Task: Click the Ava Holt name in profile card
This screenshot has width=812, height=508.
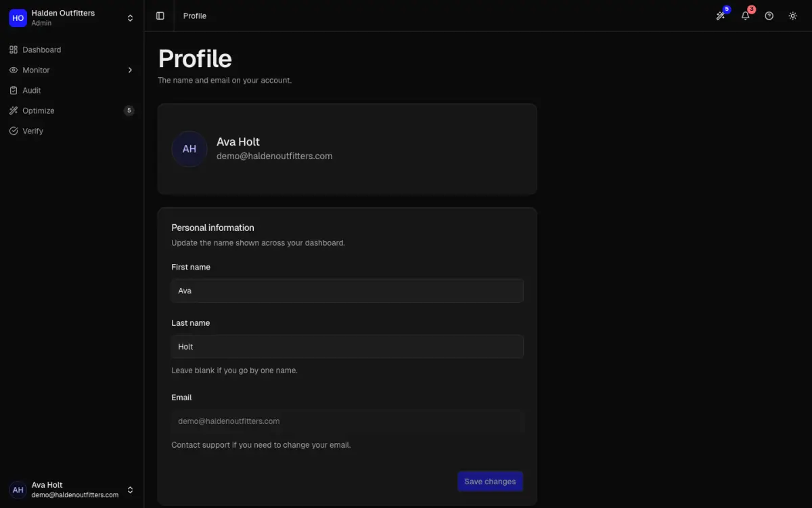Action: point(238,142)
